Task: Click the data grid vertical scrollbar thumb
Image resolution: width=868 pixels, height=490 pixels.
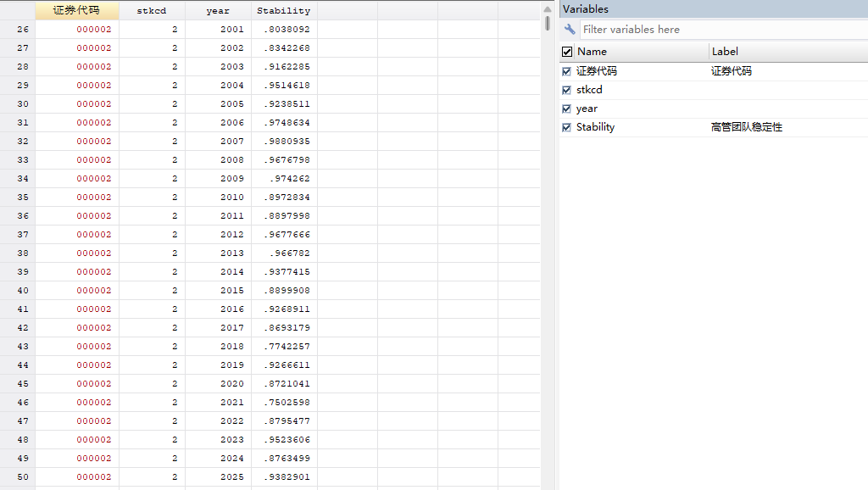Action: pyautogui.click(x=548, y=23)
